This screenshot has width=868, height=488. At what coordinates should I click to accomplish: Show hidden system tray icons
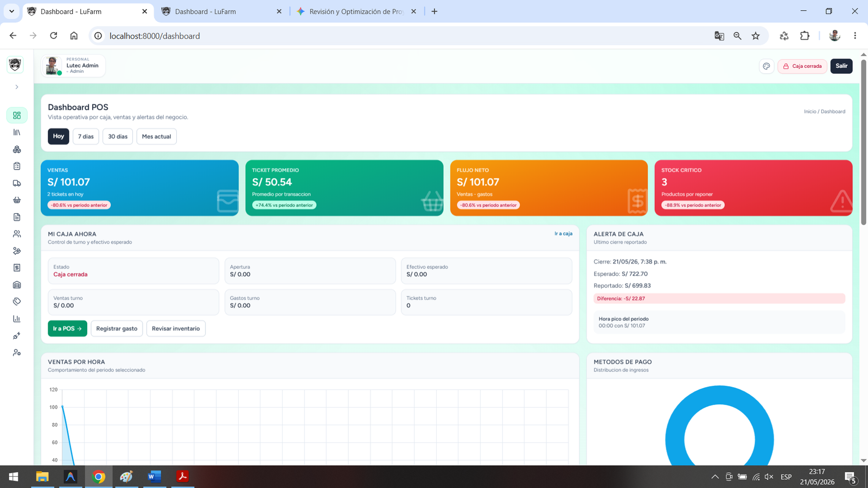click(x=715, y=477)
